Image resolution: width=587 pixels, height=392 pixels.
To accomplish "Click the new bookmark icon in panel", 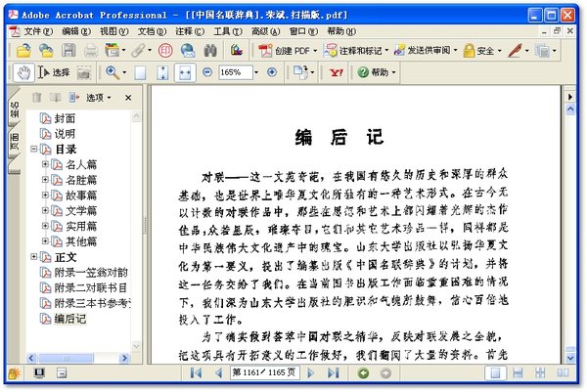I will [x=73, y=98].
